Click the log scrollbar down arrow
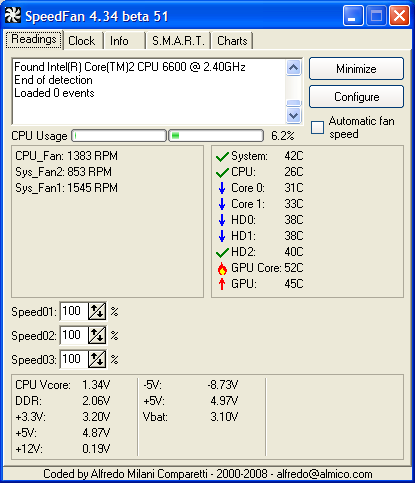 [x=294, y=116]
